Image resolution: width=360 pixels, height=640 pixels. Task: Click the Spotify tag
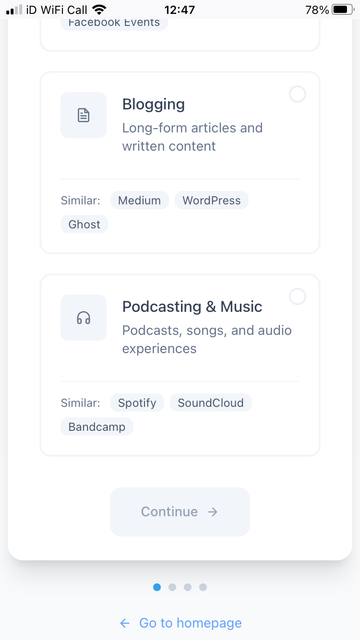137,403
